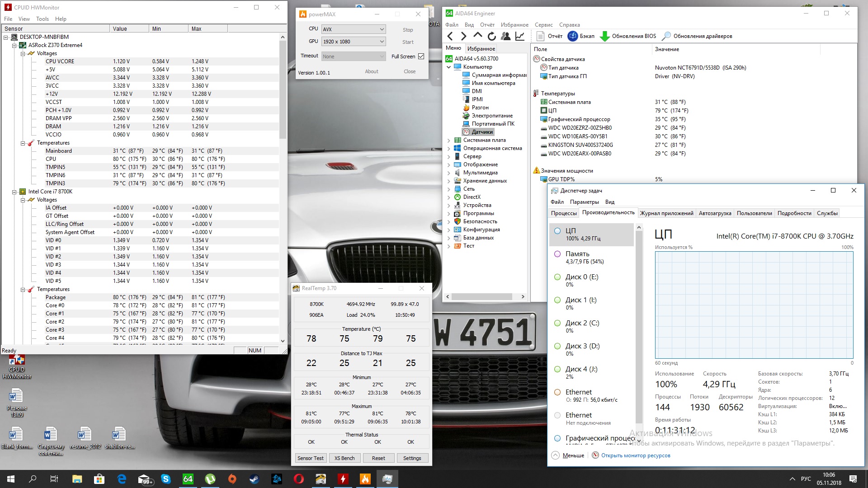Open AIDA64 graph chart icon
The image size is (868, 488).
click(x=520, y=36)
